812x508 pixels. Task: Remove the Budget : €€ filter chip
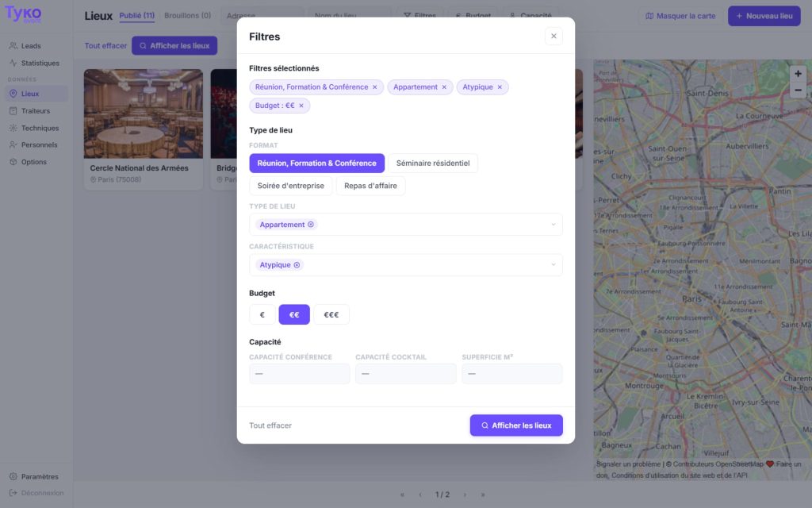tap(301, 106)
